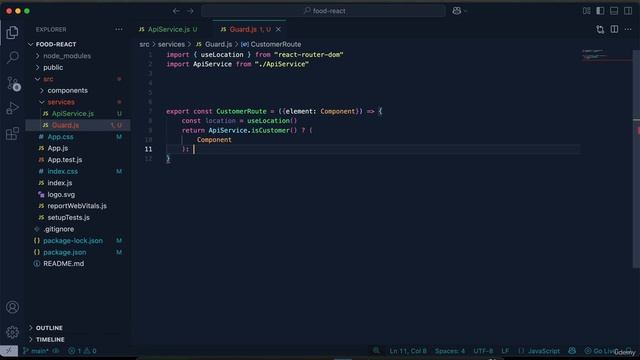The height and width of the screenshot is (360, 640).
Task: Click the main branch indicator
Action: pyautogui.click(x=36, y=351)
